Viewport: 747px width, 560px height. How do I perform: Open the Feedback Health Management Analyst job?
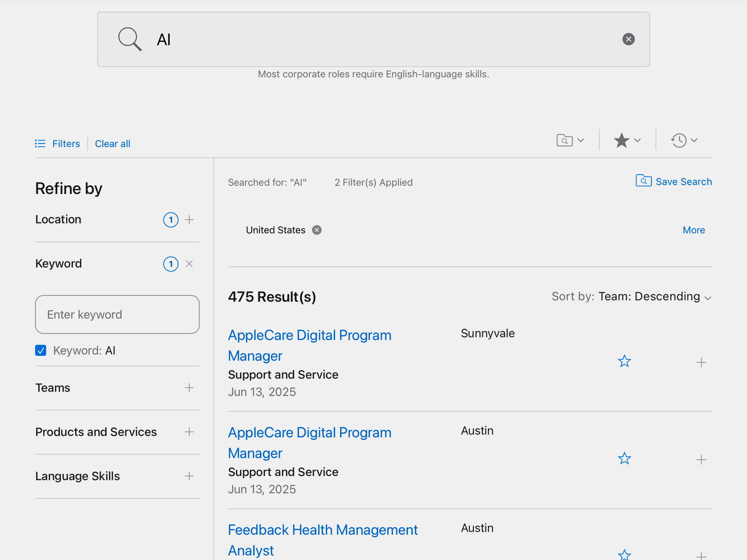(x=323, y=540)
